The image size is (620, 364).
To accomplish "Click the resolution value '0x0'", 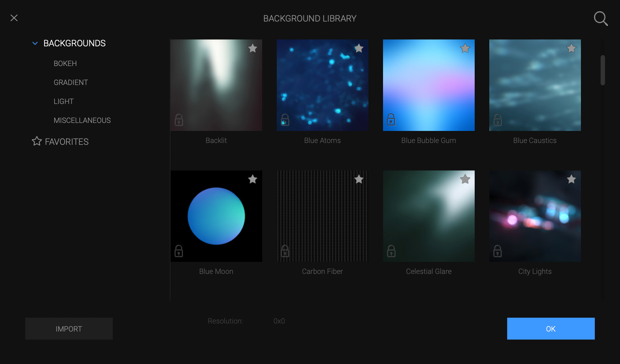I will click(x=279, y=321).
